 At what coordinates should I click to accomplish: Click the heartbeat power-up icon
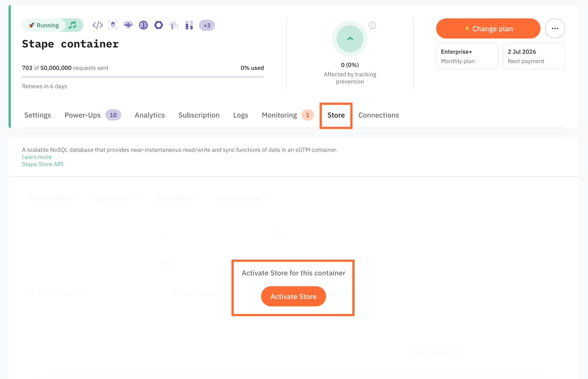coord(128,25)
